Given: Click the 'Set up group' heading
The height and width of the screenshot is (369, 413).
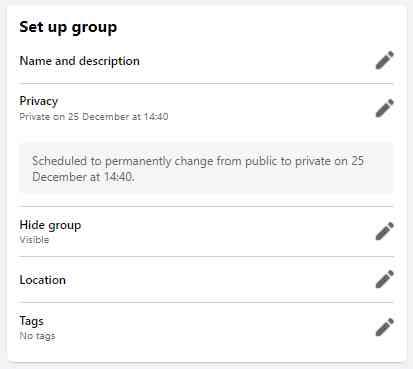Looking at the screenshot, I should coord(68,27).
